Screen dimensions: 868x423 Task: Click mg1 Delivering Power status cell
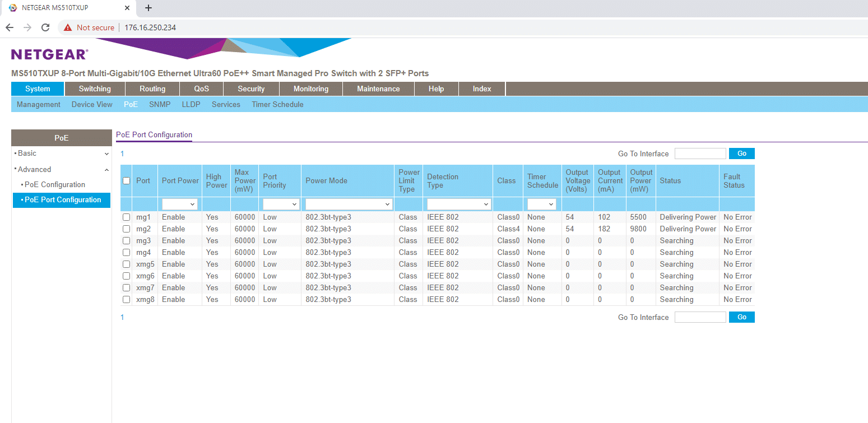point(688,217)
